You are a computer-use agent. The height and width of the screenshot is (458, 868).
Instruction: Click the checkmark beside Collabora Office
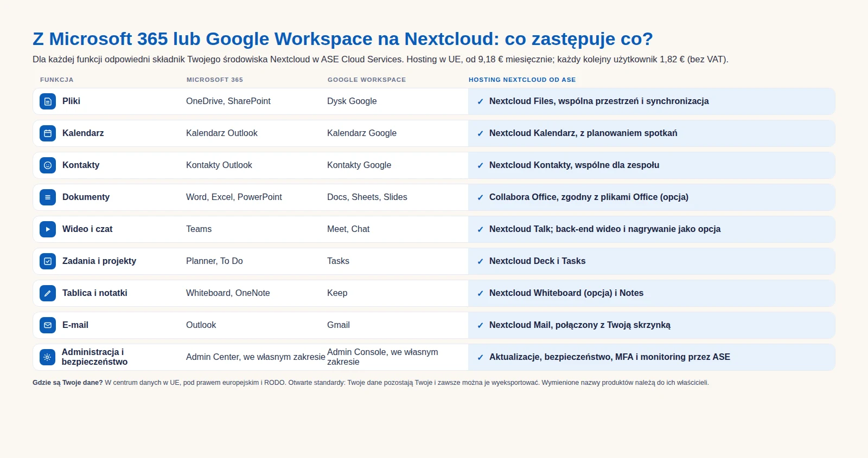(x=480, y=197)
